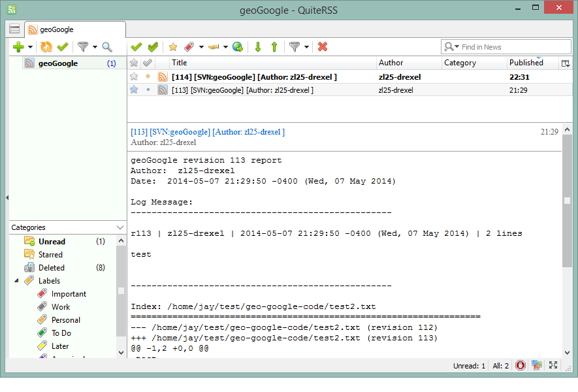Open the feeds filter funnel icon
578x392 pixels.
83,47
